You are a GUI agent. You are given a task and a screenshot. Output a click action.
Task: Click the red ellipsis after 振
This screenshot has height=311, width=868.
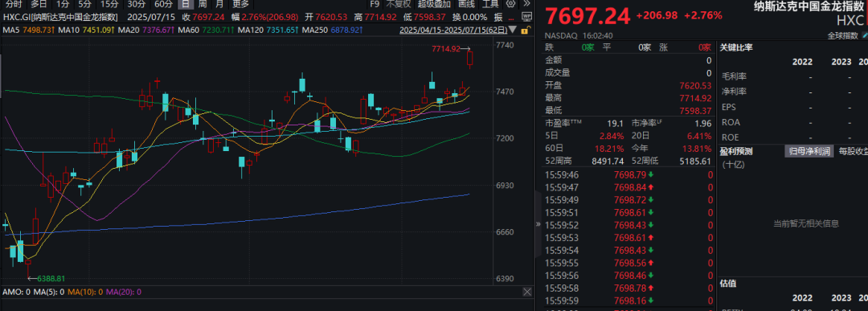(x=512, y=17)
